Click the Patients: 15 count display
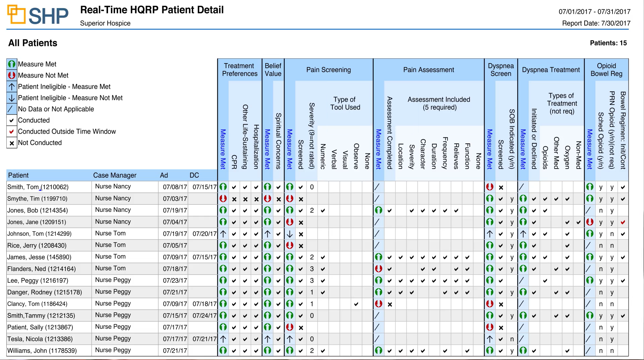The width and height of the screenshot is (644, 360). coord(609,43)
